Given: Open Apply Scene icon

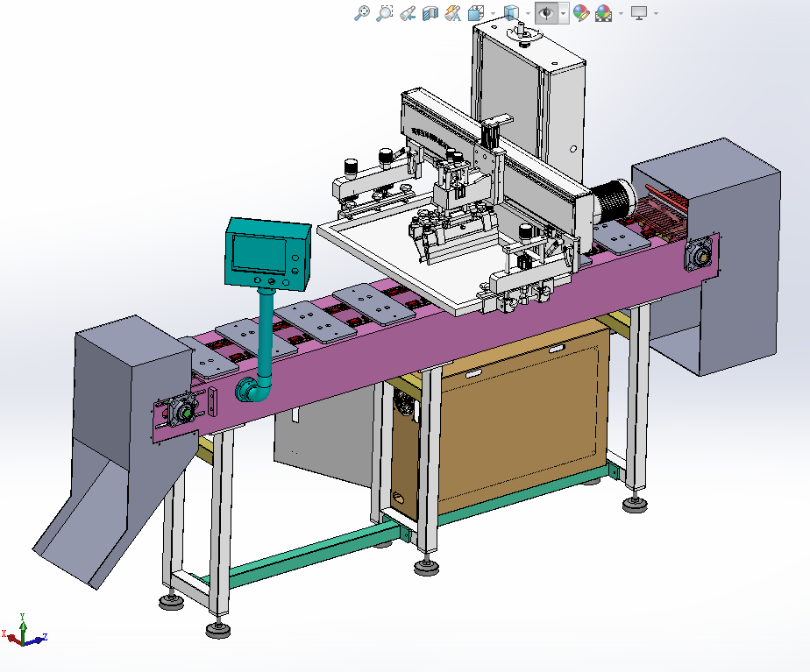Looking at the screenshot, I should pos(603,13).
